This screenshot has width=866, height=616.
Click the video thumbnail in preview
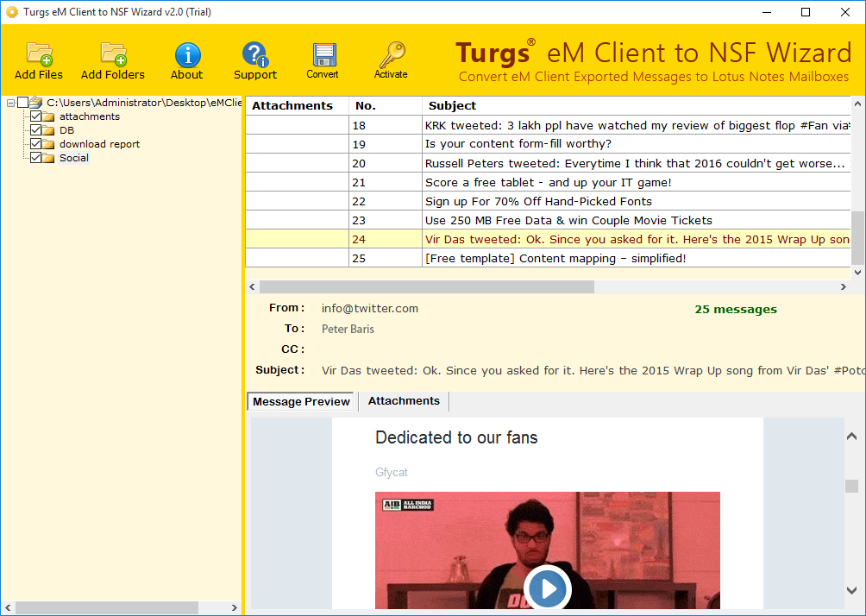[x=548, y=550]
